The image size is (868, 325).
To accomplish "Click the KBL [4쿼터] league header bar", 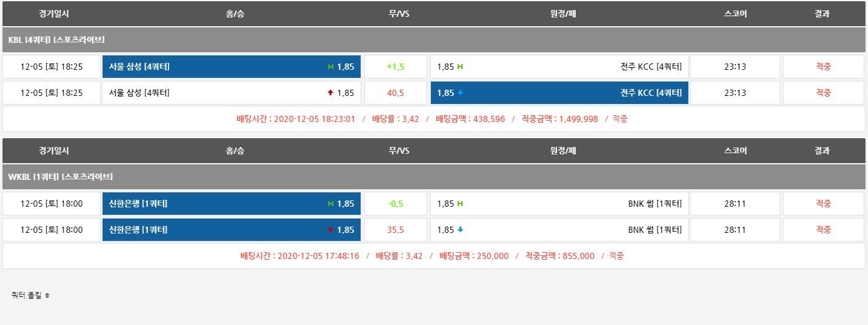I will (434, 40).
